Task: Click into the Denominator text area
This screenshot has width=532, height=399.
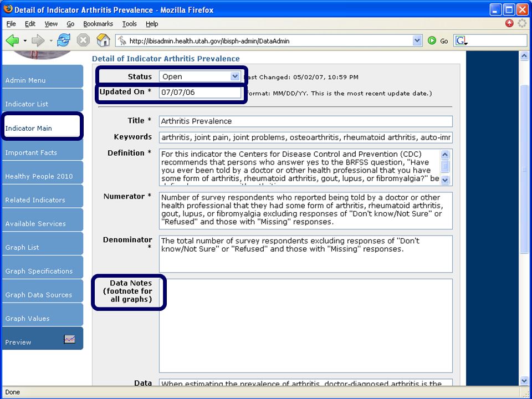Action: [x=306, y=254]
